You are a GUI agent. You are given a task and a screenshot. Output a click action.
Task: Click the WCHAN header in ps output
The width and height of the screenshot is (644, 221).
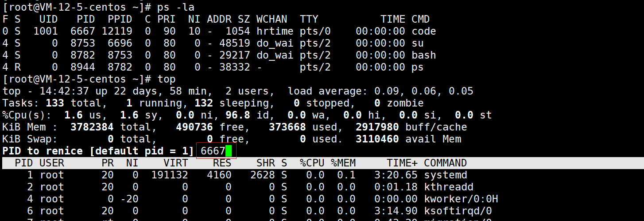[272, 20]
